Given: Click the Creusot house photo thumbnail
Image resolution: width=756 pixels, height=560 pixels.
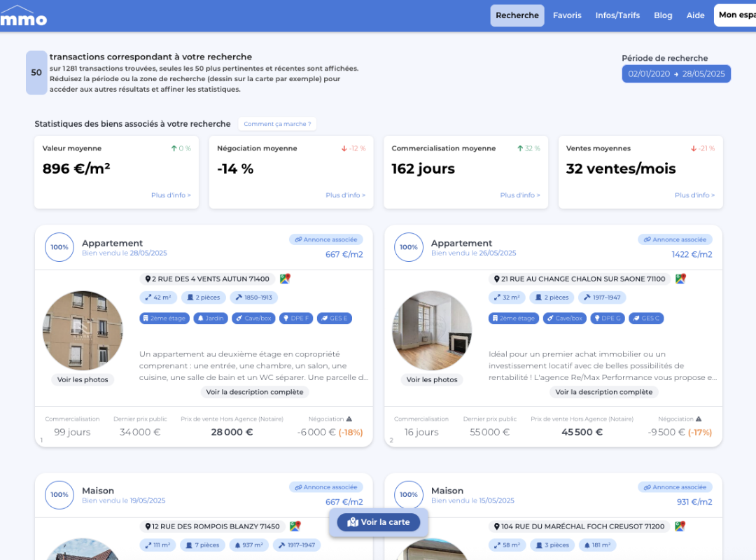Looking at the screenshot, I should click(432, 553).
